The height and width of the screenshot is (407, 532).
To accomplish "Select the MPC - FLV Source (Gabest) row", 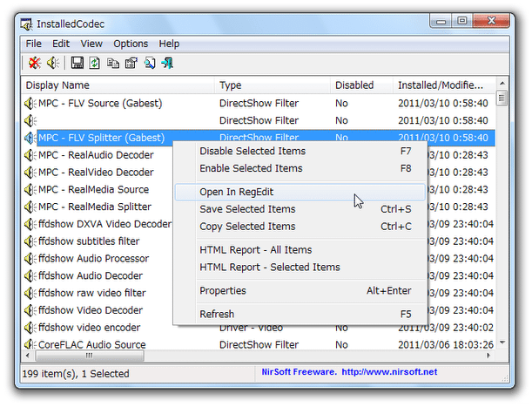I will coord(259,104).
